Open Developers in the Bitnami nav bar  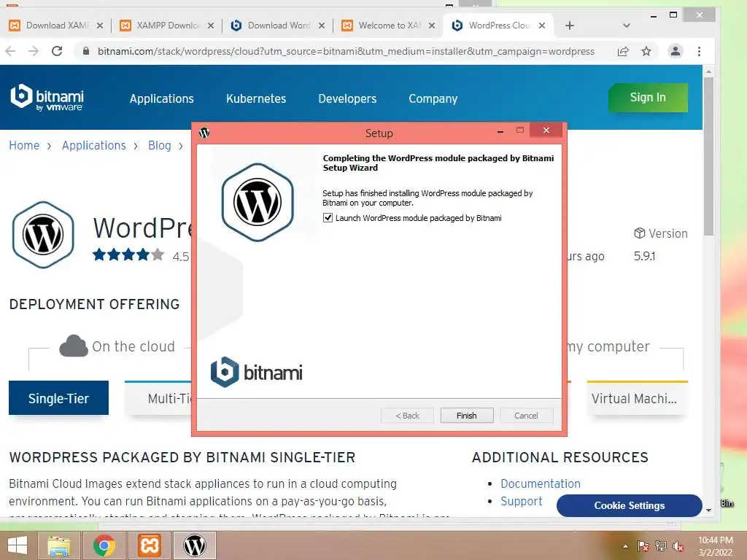point(347,98)
